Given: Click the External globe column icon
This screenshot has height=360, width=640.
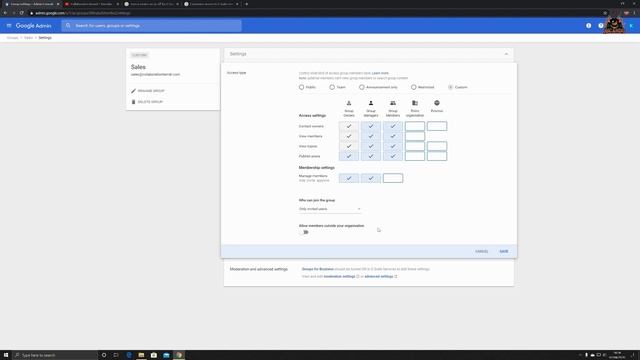Looking at the screenshot, I should (x=437, y=103).
